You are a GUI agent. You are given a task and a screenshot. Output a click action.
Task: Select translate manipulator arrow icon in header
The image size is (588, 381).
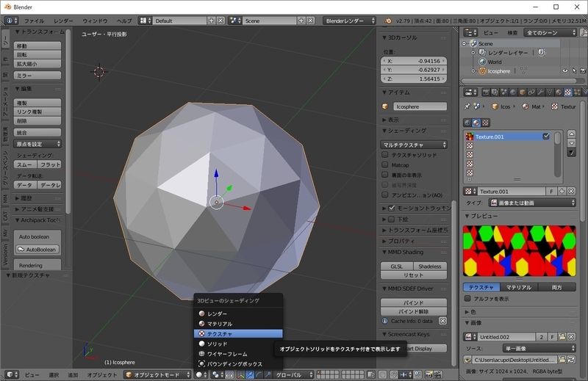point(249,374)
